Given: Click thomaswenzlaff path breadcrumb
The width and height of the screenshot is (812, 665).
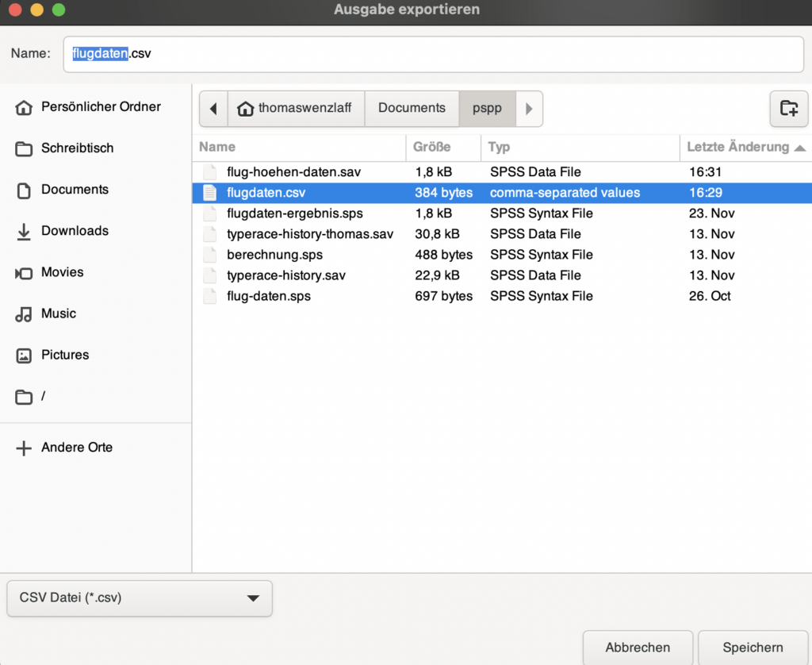Looking at the screenshot, I should click(x=296, y=109).
